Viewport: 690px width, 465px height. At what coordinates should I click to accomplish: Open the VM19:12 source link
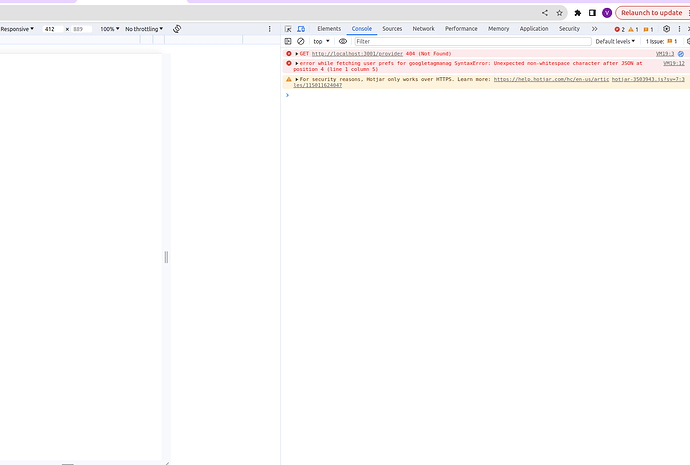click(674, 63)
